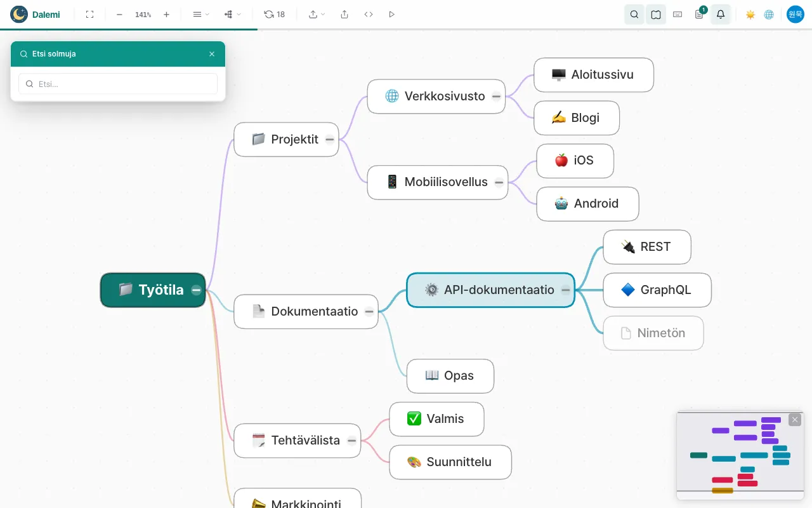Select the REST node
Screen dimensions: 812x508
(x=647, y=247)
